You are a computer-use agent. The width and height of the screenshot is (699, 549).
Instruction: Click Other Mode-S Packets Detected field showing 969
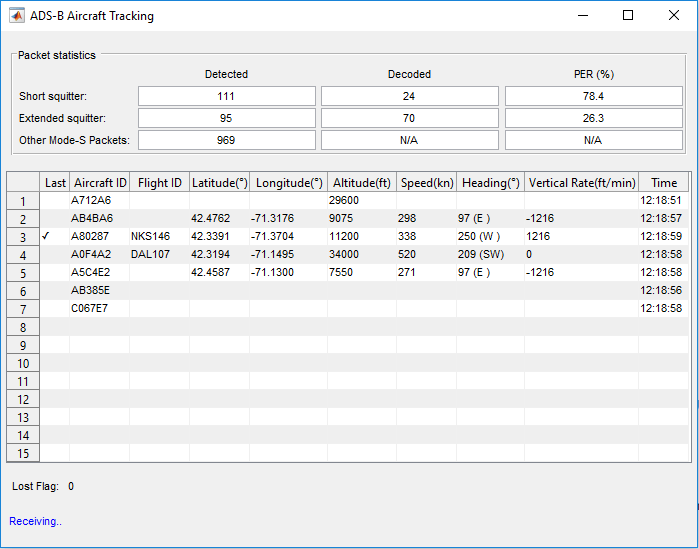coord(226,140)
